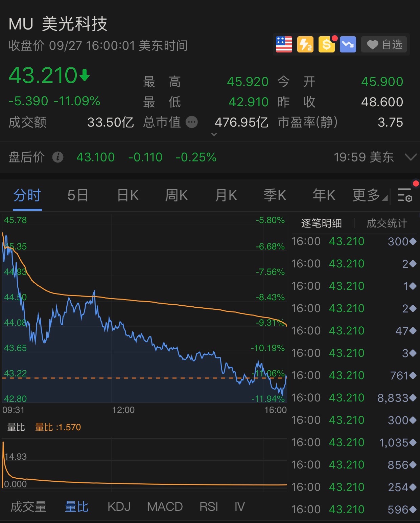Tap the 成交额 value 33.50亿
420x523 pixels.
coord(111,122)
